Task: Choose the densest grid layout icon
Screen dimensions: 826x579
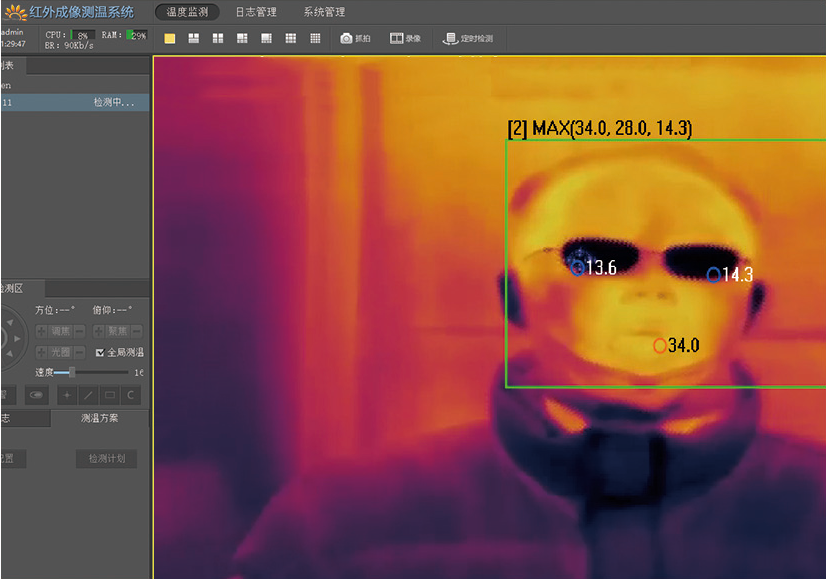Action: [x=315, y=39]
